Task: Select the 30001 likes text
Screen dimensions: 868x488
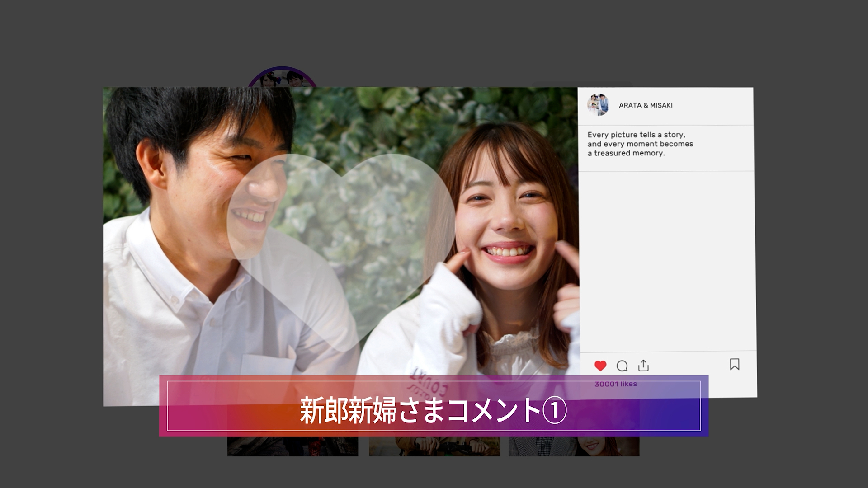Action: 615,384
